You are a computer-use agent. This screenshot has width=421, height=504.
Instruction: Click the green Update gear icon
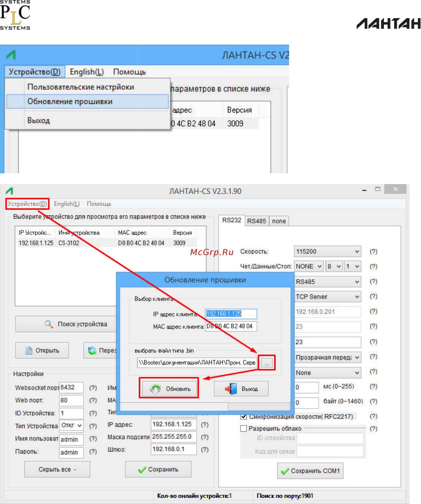[x=155, y=389]
